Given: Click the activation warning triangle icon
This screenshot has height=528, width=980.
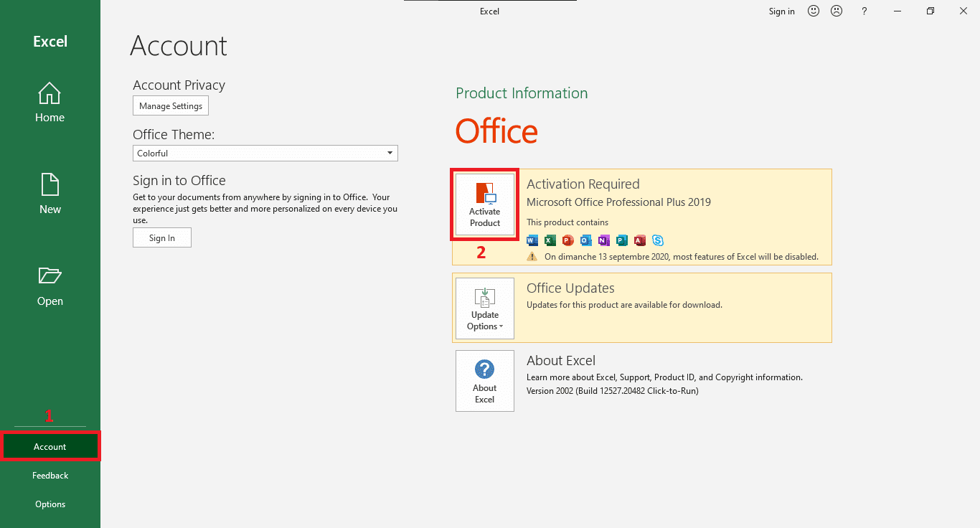Looking at the screenshot, I should pos(532,256).
